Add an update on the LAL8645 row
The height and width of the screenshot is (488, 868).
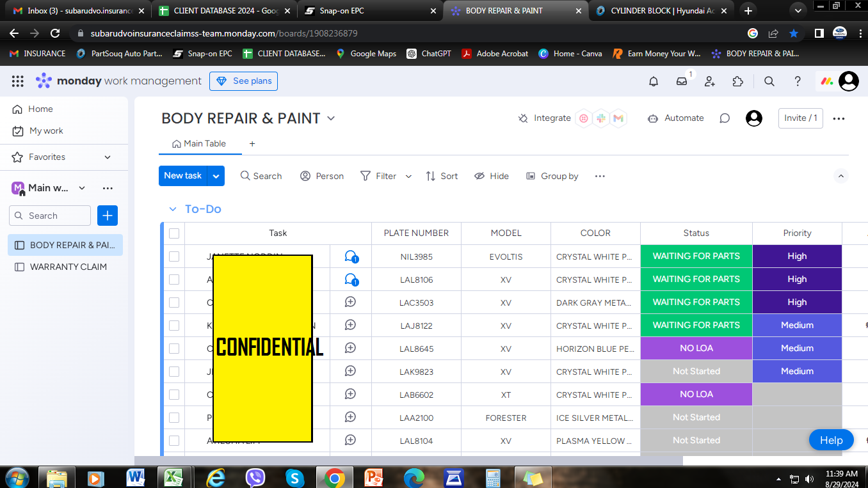click(350, 348)
